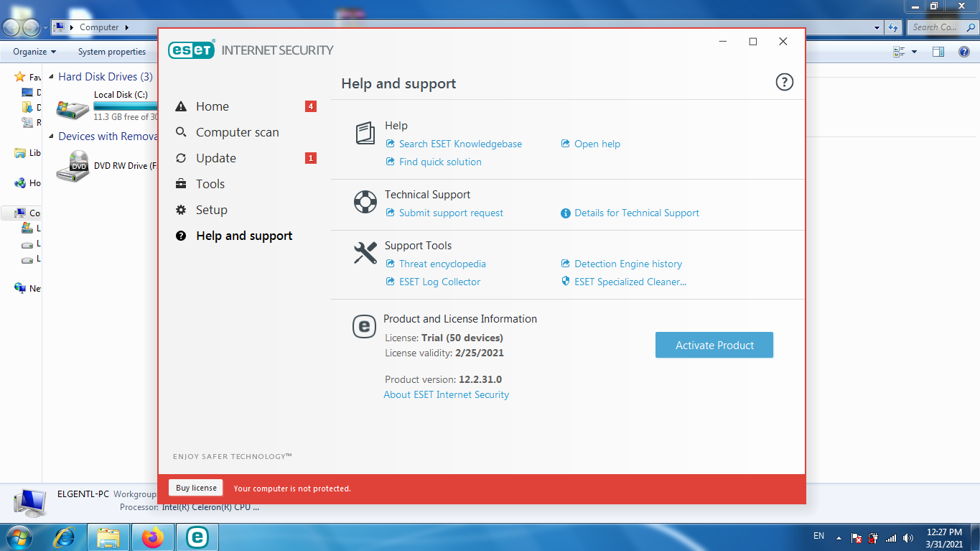Close the ESET Internet Security window

tap(783, 42)
